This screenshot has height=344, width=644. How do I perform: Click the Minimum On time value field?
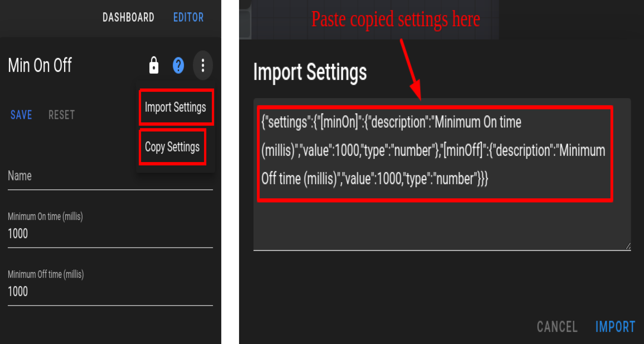(110, 234)
